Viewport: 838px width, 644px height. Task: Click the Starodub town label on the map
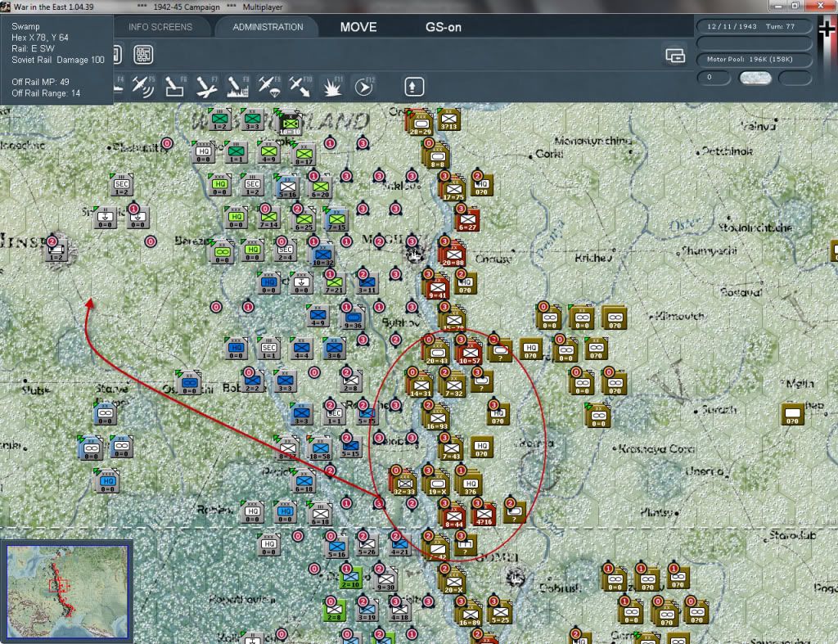pyautogui.click(x=792, y=535)
